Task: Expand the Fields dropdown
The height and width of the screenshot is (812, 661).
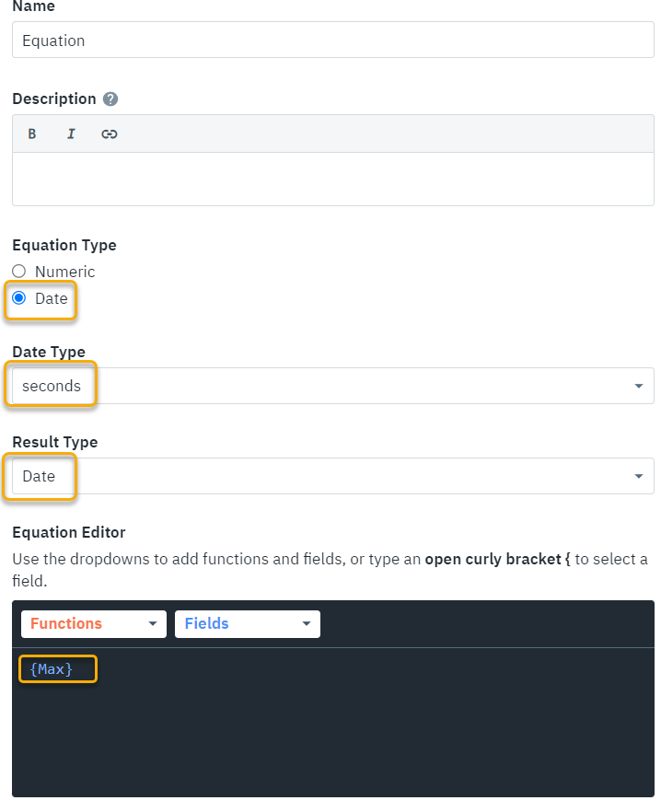Action: pos(247,623)
